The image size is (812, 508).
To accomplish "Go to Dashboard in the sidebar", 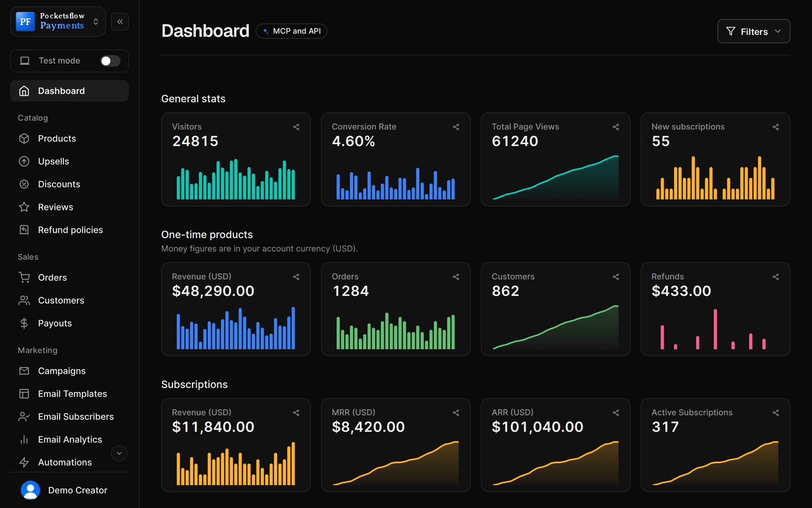I will tap(69, 91).
